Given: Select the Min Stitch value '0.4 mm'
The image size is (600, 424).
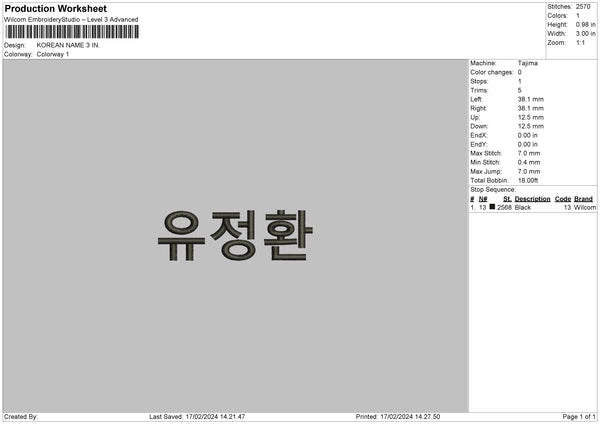Looking at the screenshot, I should click(529, 162).
